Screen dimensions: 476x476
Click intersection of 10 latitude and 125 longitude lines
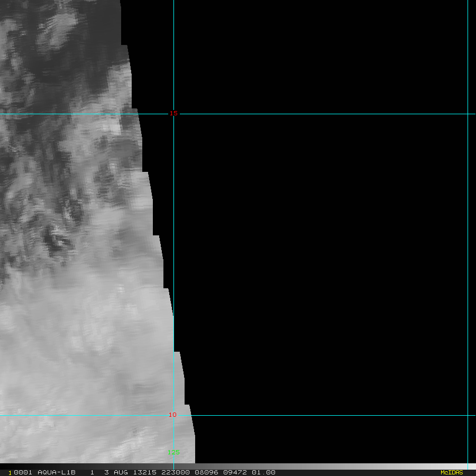(x=173, y=415)
